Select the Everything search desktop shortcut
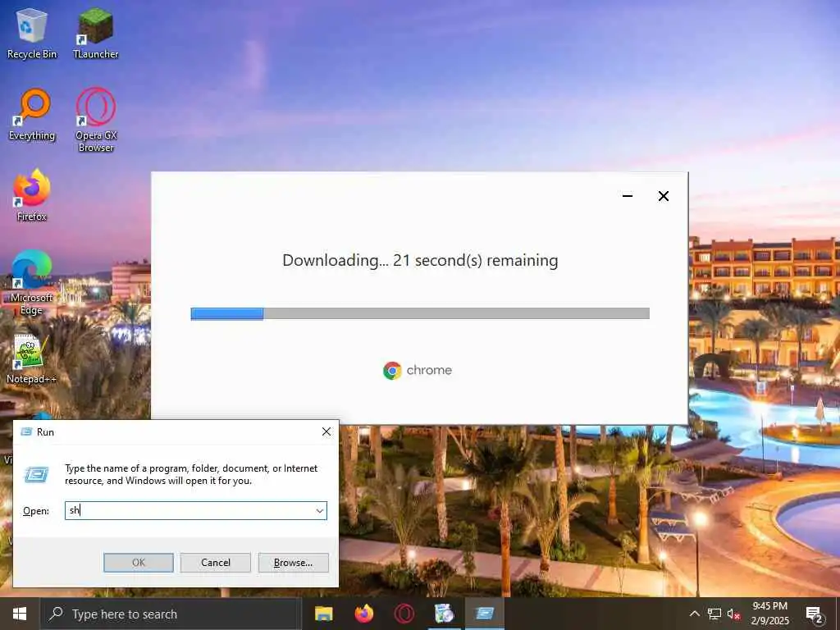The height and width of the screenshot is (630, 840). click(x=32, y=115)
